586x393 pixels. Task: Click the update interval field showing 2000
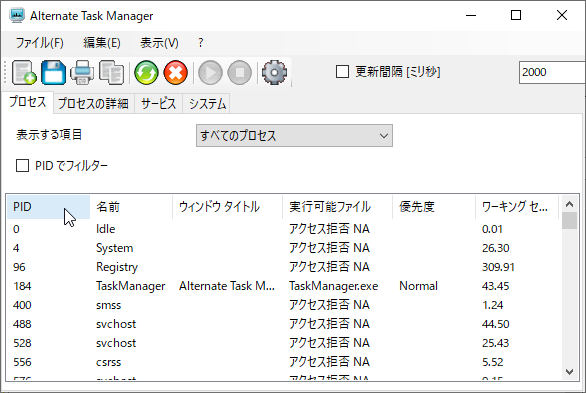point(552,72)
